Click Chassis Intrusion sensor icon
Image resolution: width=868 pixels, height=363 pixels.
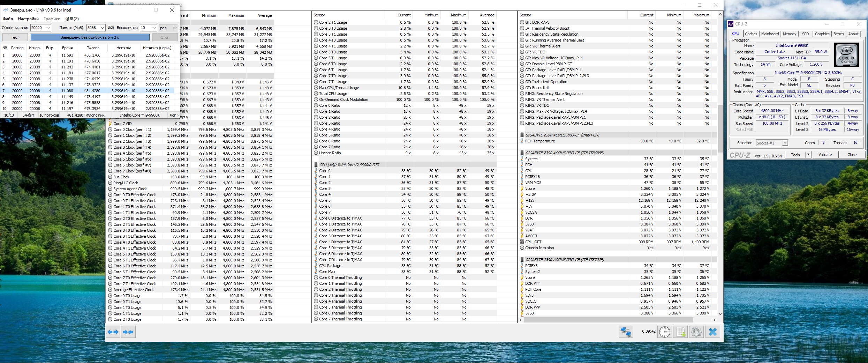[x=522, y=248]
